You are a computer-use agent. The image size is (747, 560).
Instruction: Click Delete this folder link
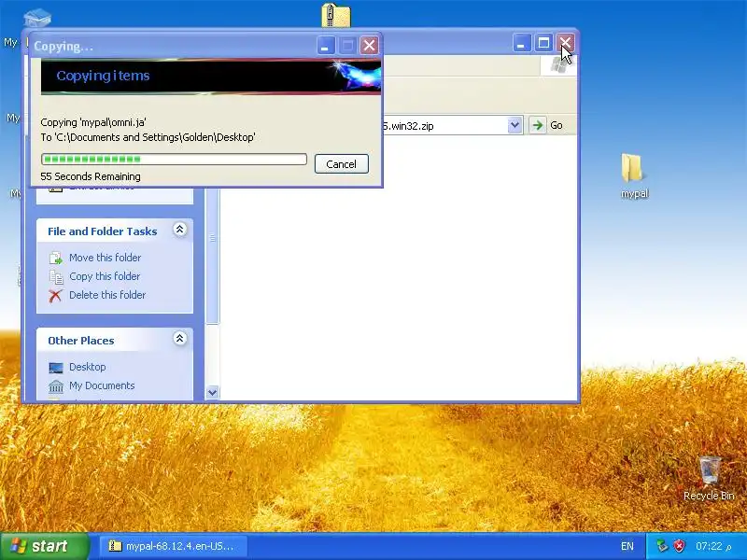point(107,295)
